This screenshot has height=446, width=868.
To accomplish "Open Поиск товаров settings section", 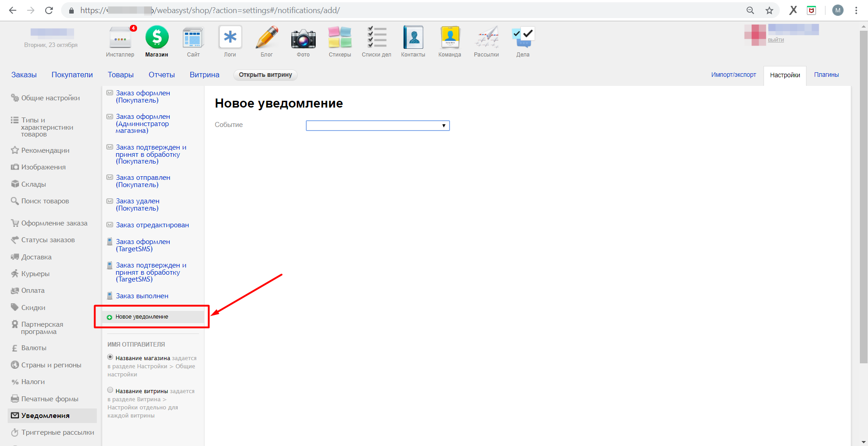I will [x=45, y=201].
